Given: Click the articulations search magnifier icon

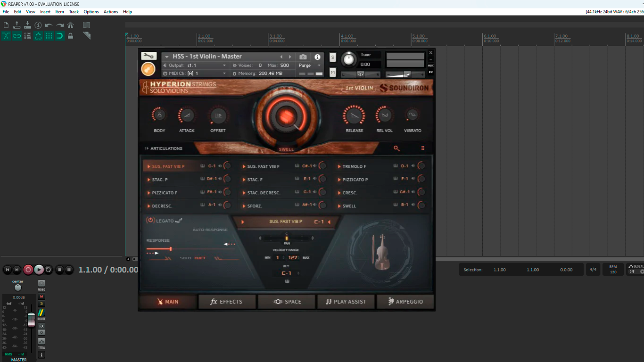Looking at the screenshot, I should (396, 148).
